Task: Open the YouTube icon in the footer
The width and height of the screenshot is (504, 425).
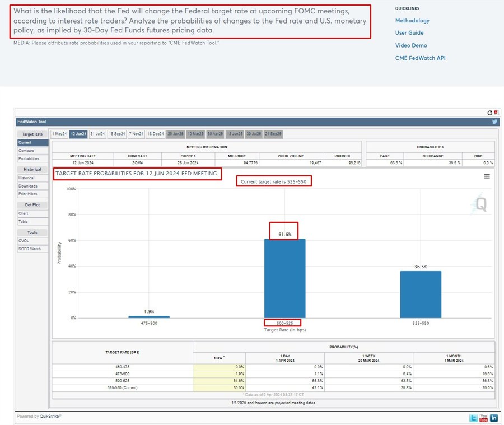Action: 483,418
